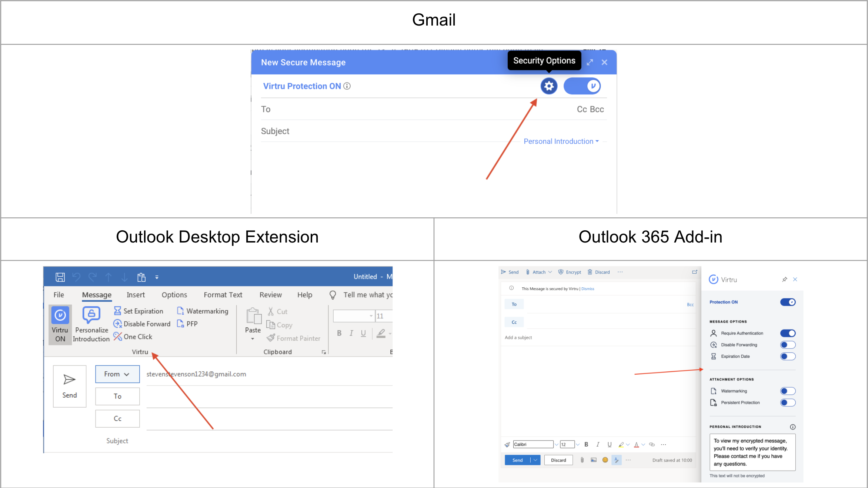Image resolution: width=868 pixels, height=488 pixels.
Task: Click the Gmail To recipient field
Action: pyautogui.click(x=417, y=109)
